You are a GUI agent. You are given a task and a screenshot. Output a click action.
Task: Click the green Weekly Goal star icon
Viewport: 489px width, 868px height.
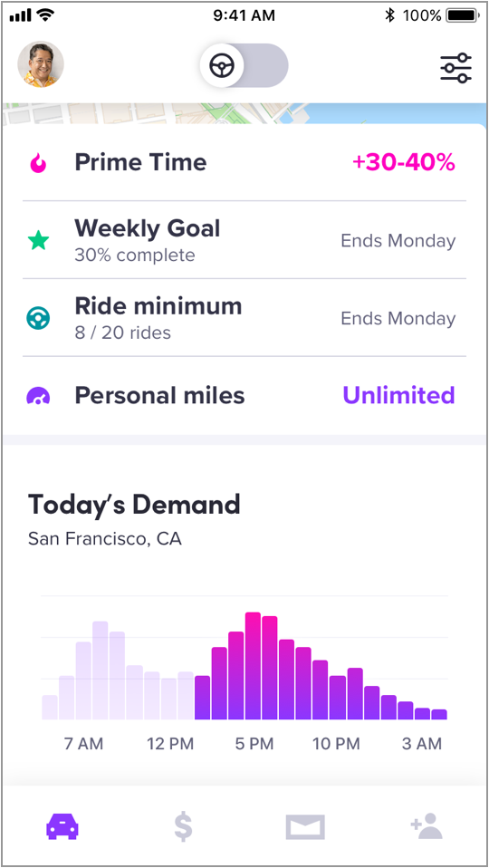click(39, 241)
